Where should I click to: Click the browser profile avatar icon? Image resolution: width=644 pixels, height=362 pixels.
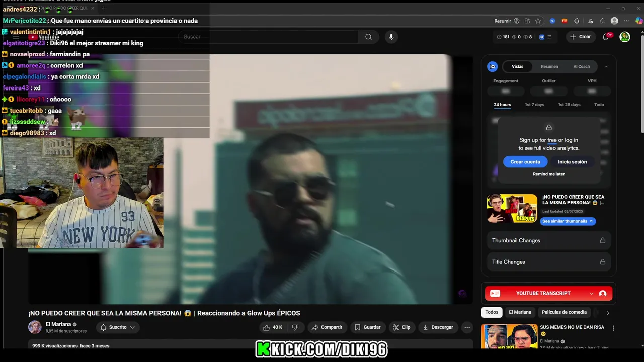click(614, 21)
